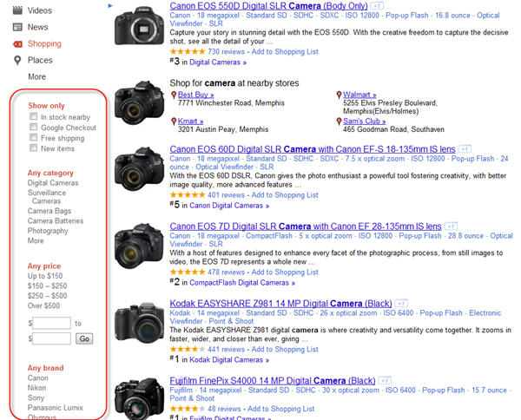The image size is (521, 420).
Task: Select the Digital Cameras category filter
Action: pyautogui.click(x=53, y=183)
